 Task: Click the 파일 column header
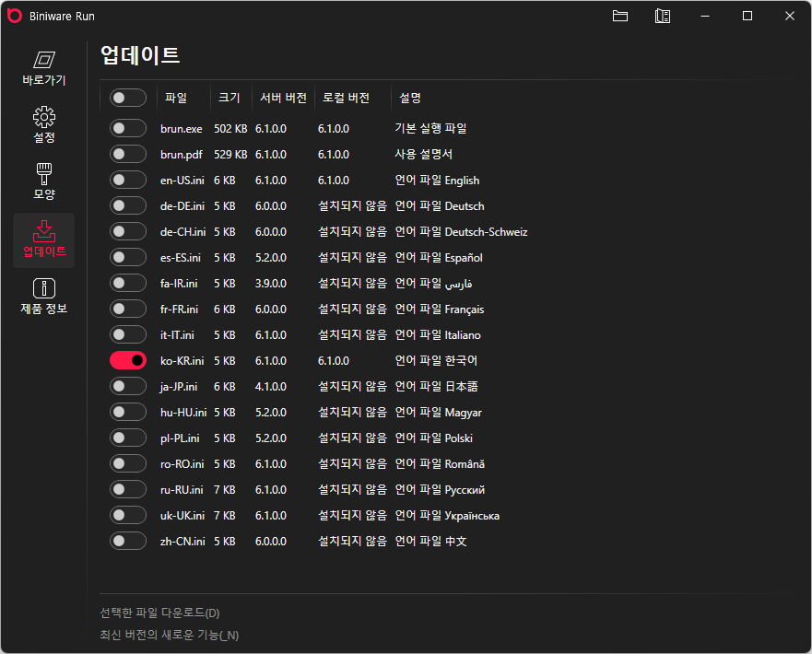(x=176, y=98)
